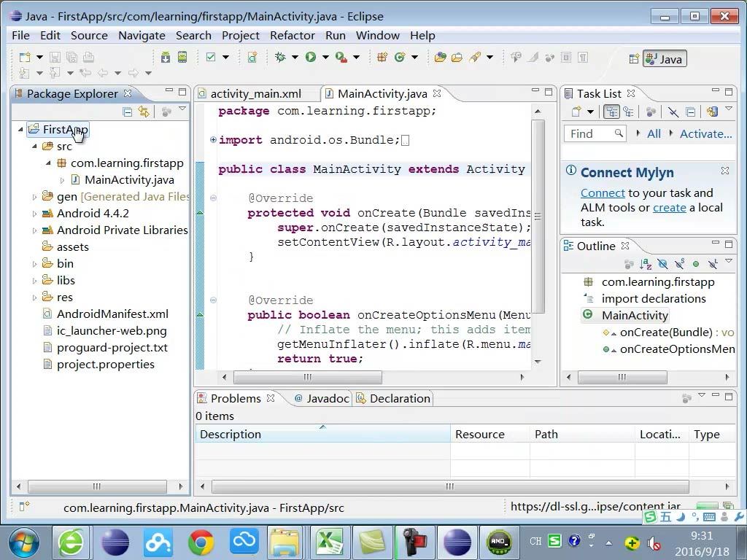
Task: Toggle Hide Local Types in Outline
Action: pyautogui.click(x=713, y=263)
